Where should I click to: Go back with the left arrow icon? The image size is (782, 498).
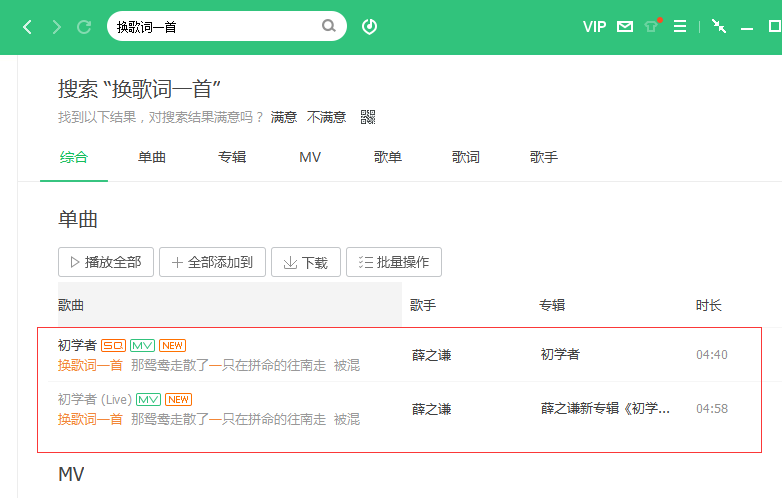coord(27,27)
